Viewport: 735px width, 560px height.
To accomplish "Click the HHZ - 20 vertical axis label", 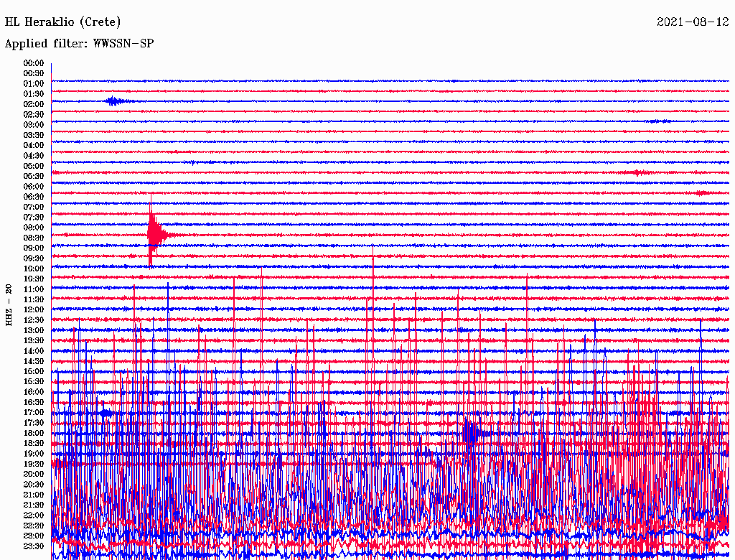I will 9,305.
